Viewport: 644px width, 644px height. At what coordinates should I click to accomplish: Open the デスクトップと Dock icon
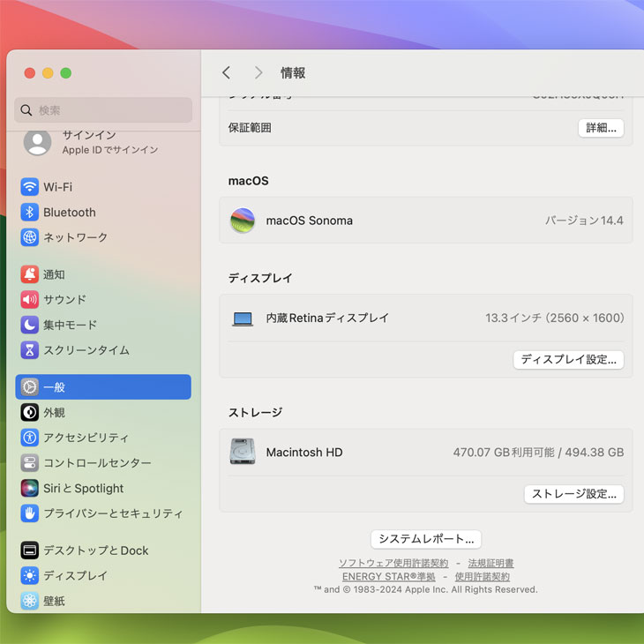[x=30, y=550]
